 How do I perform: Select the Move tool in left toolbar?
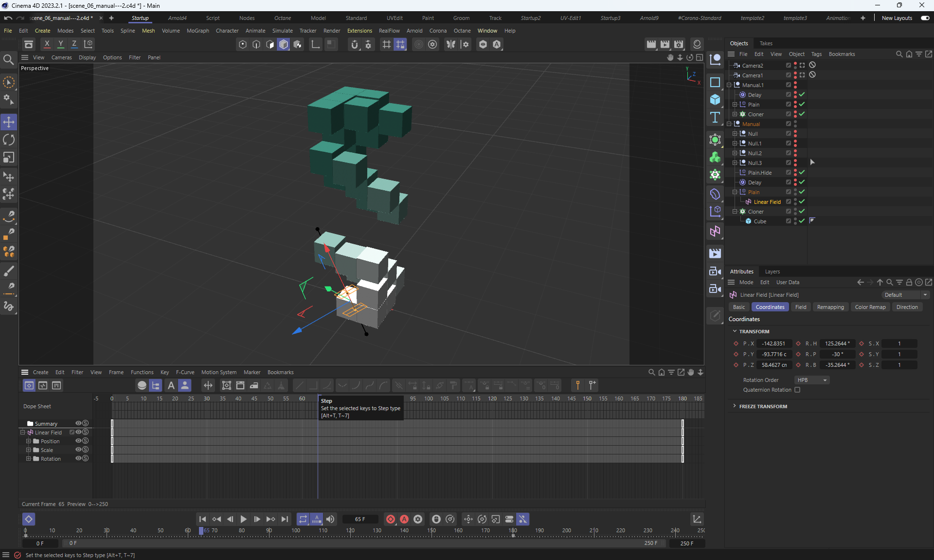(9, 122)
